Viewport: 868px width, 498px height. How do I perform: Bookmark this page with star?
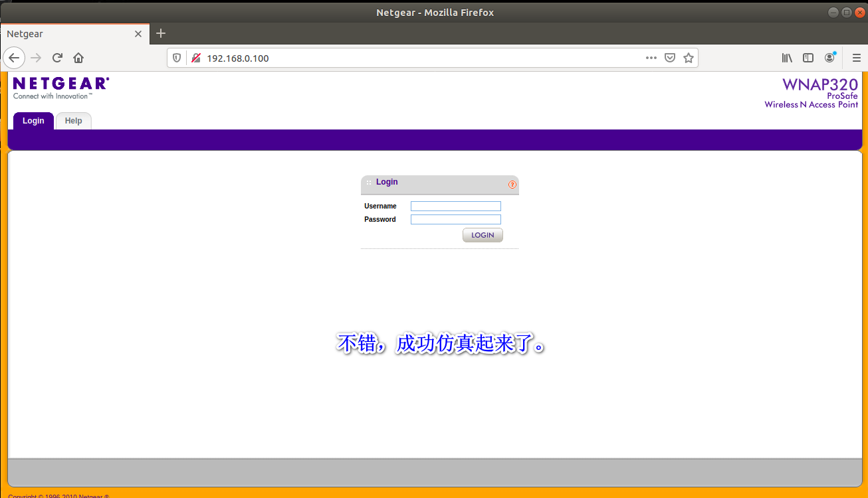689,58
